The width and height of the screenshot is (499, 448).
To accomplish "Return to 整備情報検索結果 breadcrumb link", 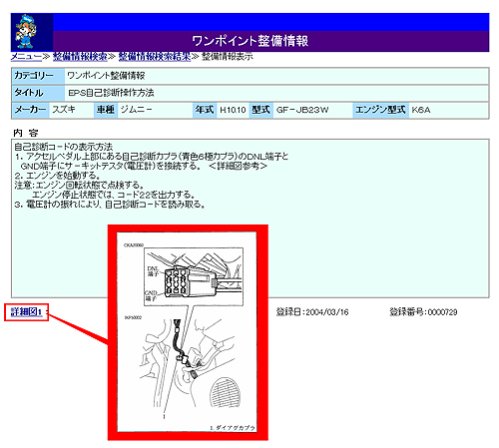I will coord(155,57).
